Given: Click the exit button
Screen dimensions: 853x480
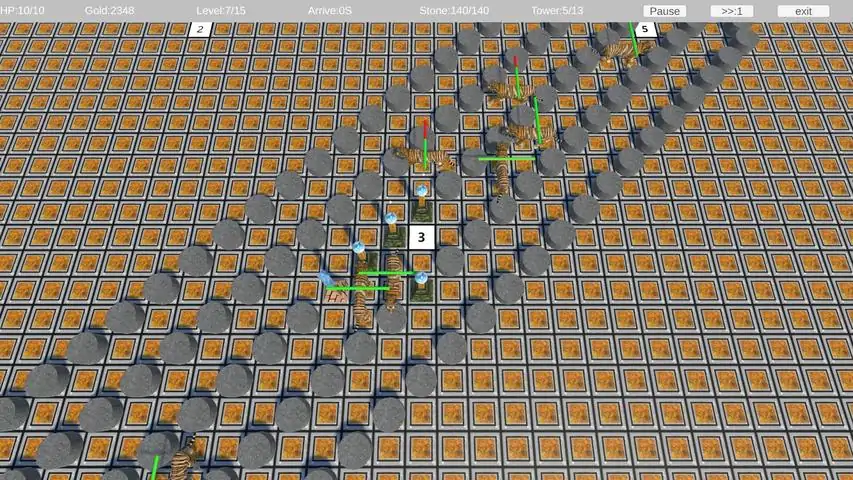Looking at the screenshot, I should click(803, 11).
